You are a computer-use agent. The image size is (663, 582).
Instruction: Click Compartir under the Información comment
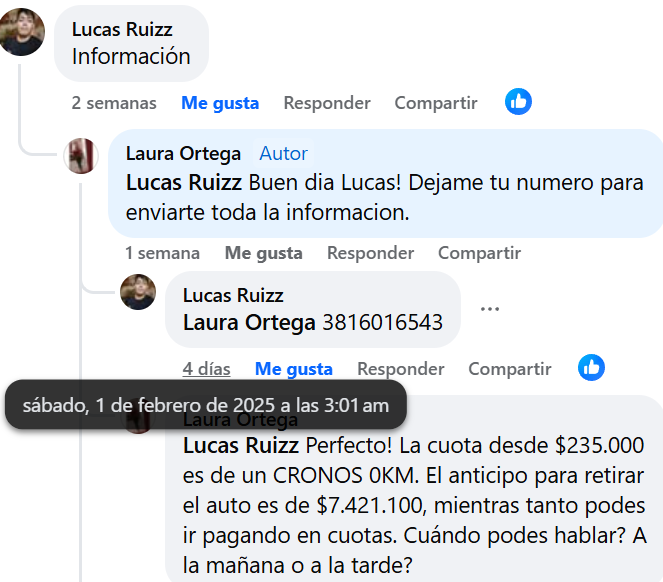(436, 103)
